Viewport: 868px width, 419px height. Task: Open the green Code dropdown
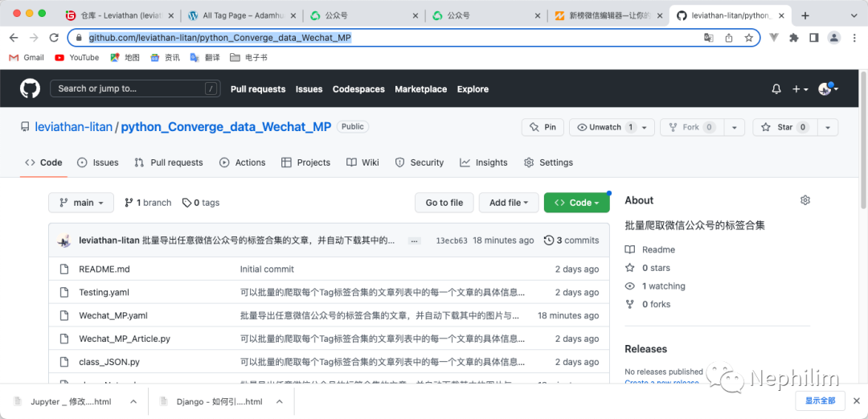tap(577, 203)
